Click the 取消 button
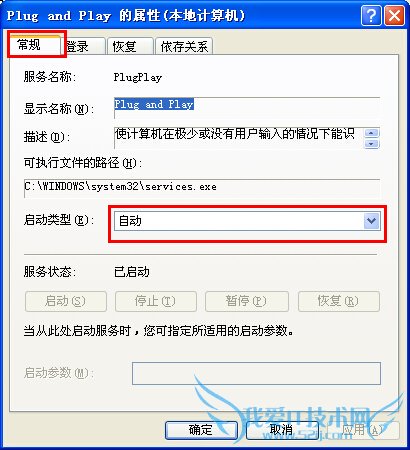Screen dimensions: 410x450 282,430
